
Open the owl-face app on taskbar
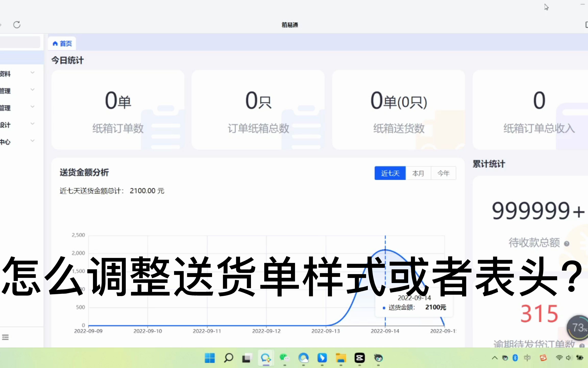pos(378,358)
